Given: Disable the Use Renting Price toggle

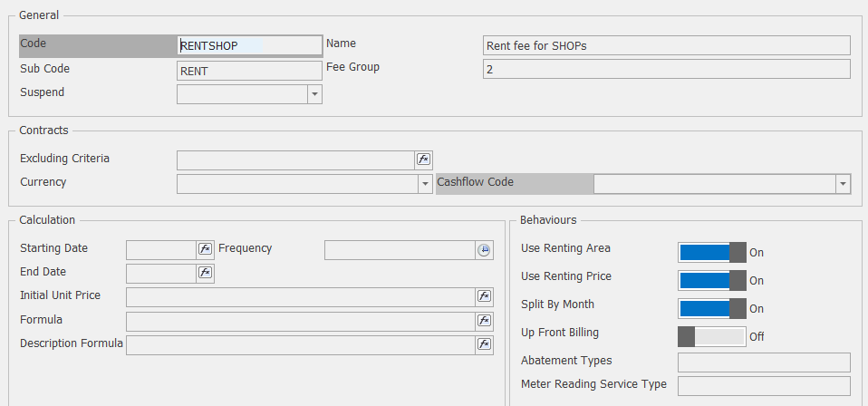Looking at the screenshot, I should click(711, 281).
